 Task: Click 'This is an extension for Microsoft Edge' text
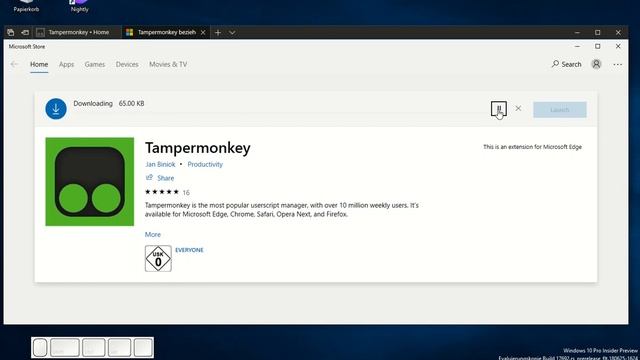tap(532, 147)
